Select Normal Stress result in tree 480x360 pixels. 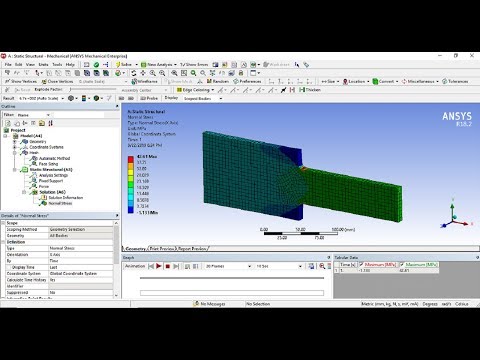pyautogui.click(x=60, y=203)
